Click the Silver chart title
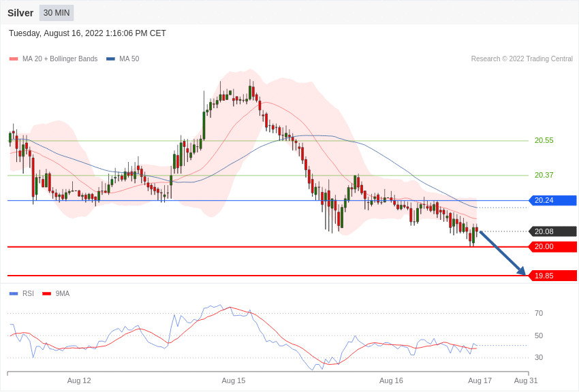Screen dimensions: 579x392 [20, 13]
